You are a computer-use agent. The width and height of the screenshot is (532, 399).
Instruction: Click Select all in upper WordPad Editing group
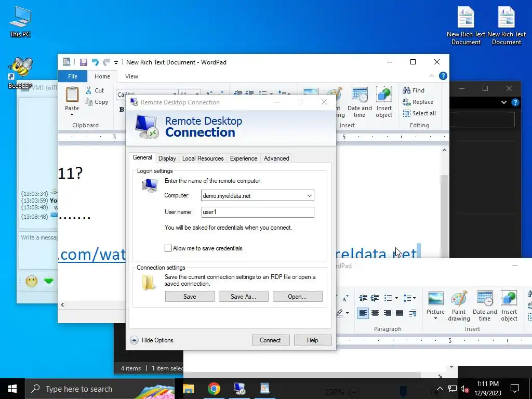pos(419,113)
